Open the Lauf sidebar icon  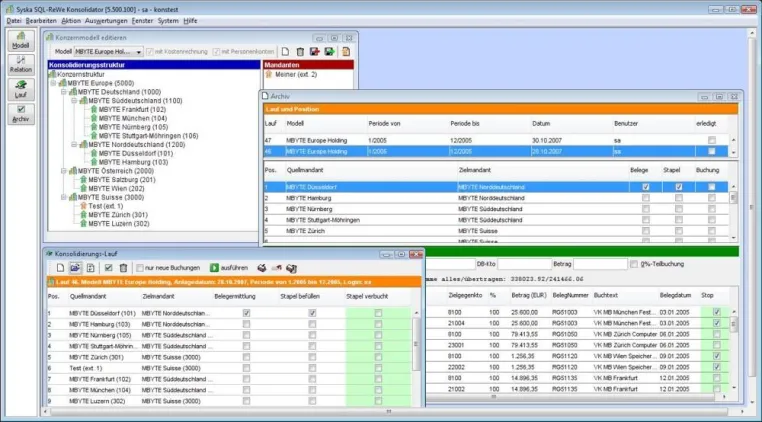coord(21,89)
